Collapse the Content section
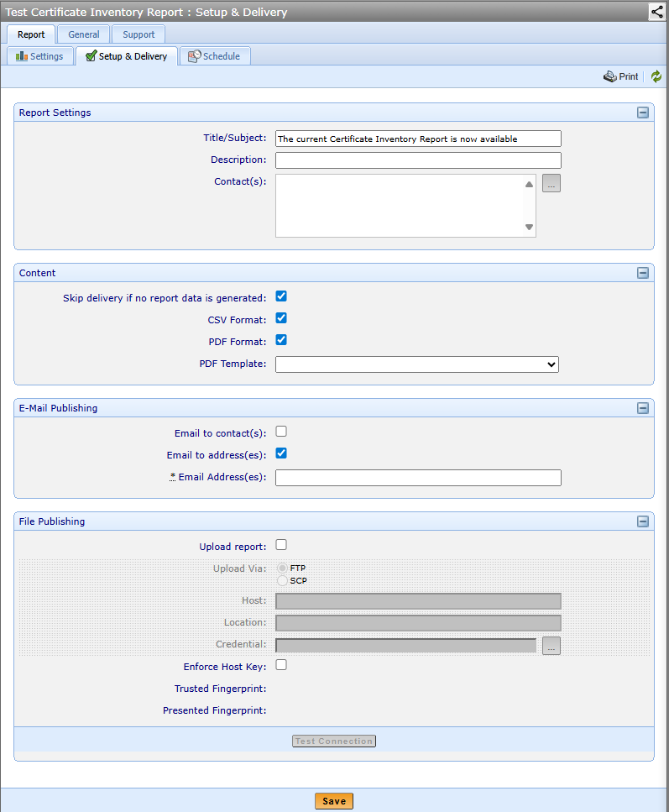The image size is (669, 812). [x=643, y=273]
